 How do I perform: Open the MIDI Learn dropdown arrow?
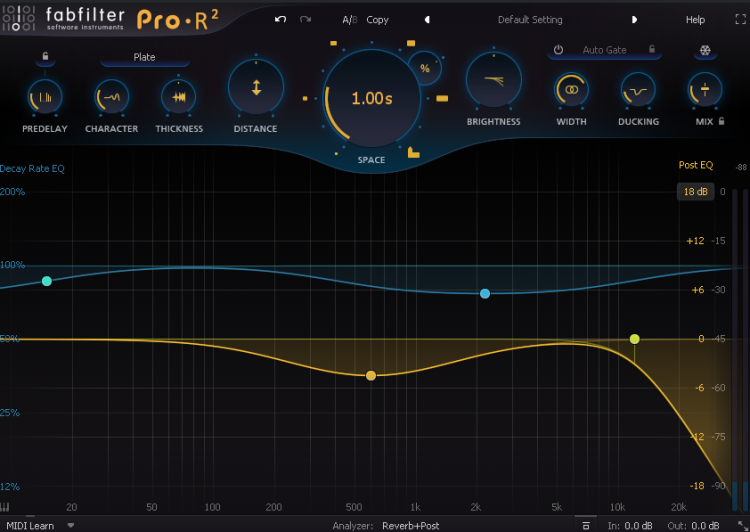tap(71, 525)
